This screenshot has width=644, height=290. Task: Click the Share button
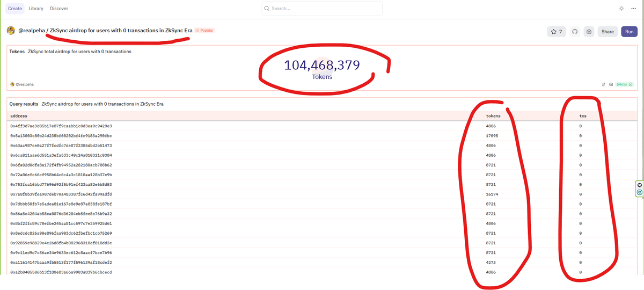point(608,32)
